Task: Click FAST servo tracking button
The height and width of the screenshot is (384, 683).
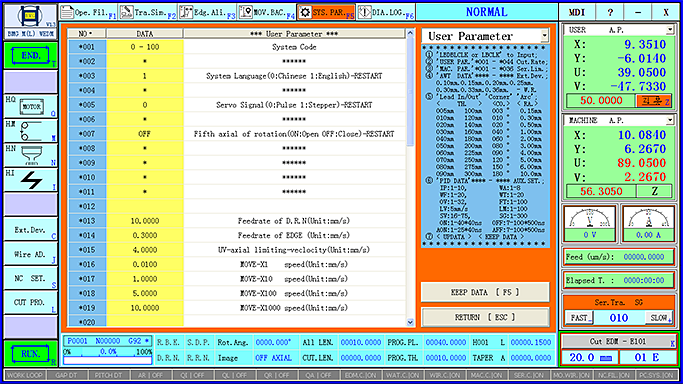Action: [579, 318]
